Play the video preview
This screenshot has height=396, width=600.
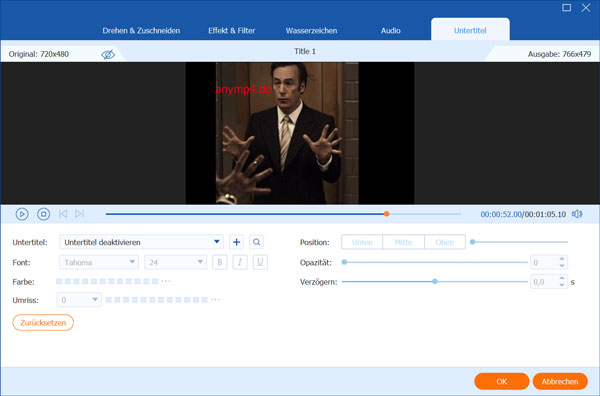pos(22,214)
